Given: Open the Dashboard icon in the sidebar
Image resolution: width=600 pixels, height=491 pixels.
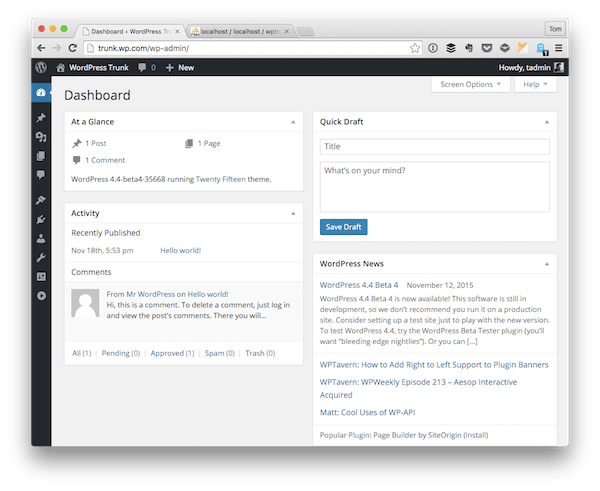Looking at the screenshot, I should pos(41,93).
